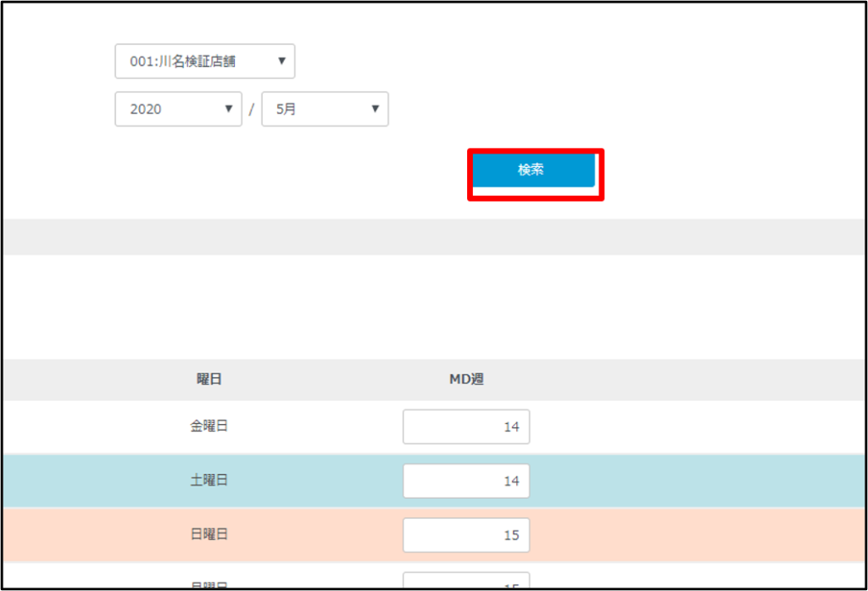This screenshot has width=868, height=591.
Task: Click the blue 検索 button
Action: click(x=533, y=170)
